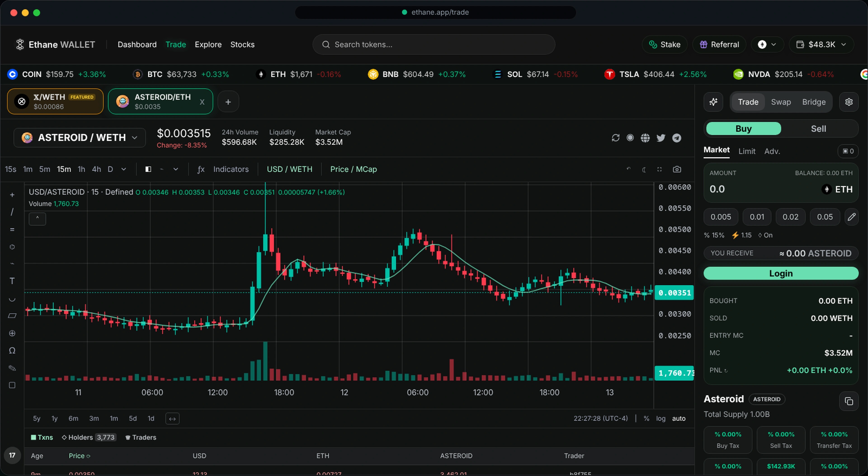
Task: Open the 22:27:28 (UTC-4) timezone menu
Action: [x=600, y=418]
